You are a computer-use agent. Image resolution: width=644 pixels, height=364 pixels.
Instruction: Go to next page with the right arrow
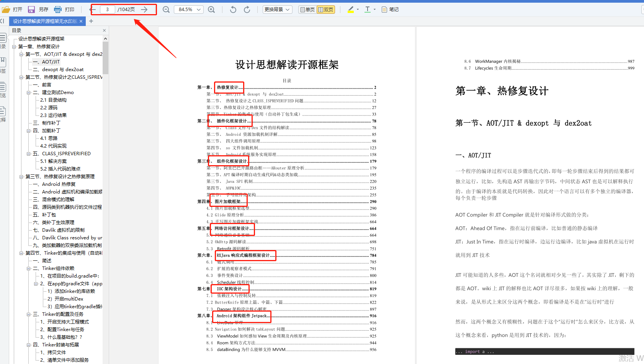tap(144, 9)
